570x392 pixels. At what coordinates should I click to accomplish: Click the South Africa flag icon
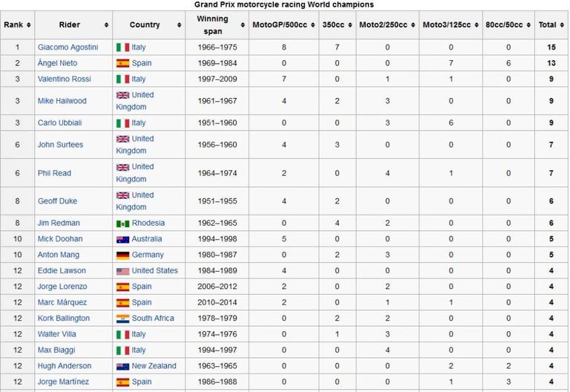click(x=122, y=318)
